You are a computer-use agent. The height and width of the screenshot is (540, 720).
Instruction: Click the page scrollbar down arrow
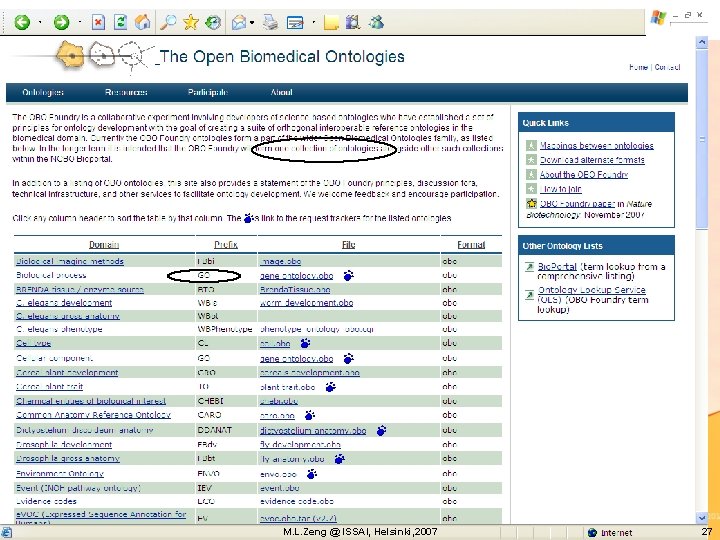[701, 518]
